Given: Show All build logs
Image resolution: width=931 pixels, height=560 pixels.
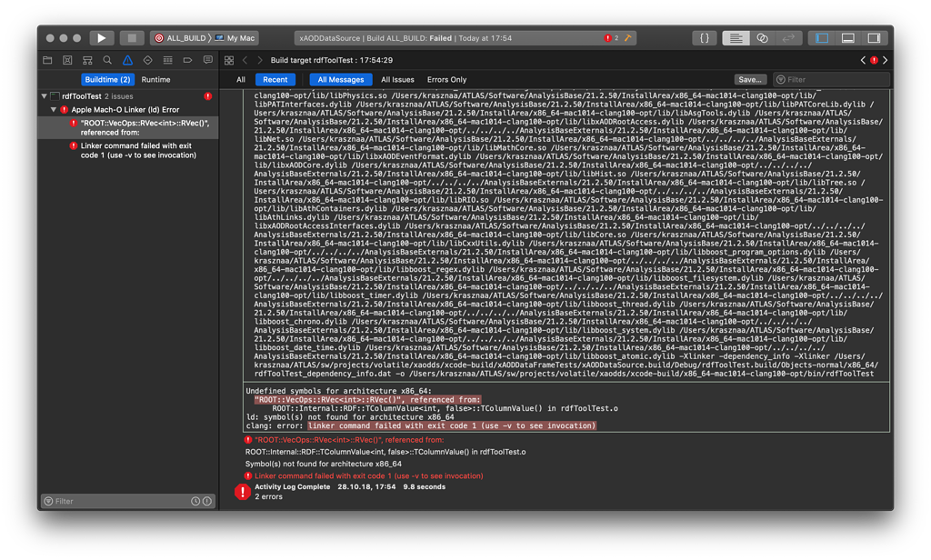Looking at the screenshot, I should [240, 80].
